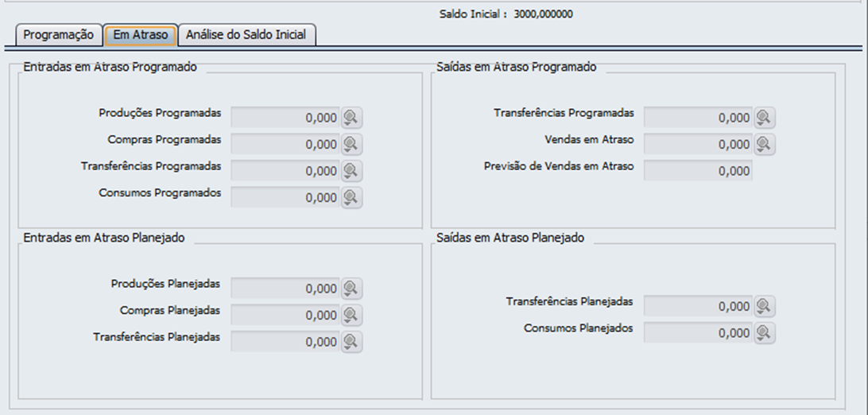Click magnifier for Transferências Programadas in Entradas

click(351, 171)
